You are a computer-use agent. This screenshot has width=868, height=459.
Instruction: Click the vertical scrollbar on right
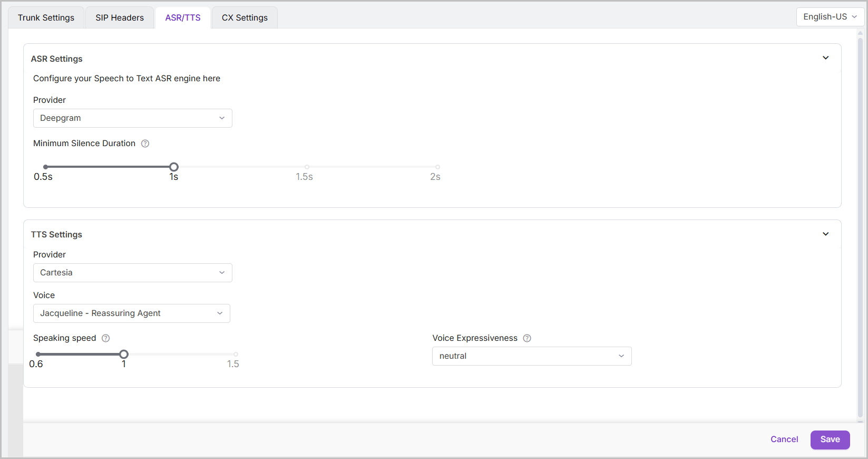coord(860,227)
